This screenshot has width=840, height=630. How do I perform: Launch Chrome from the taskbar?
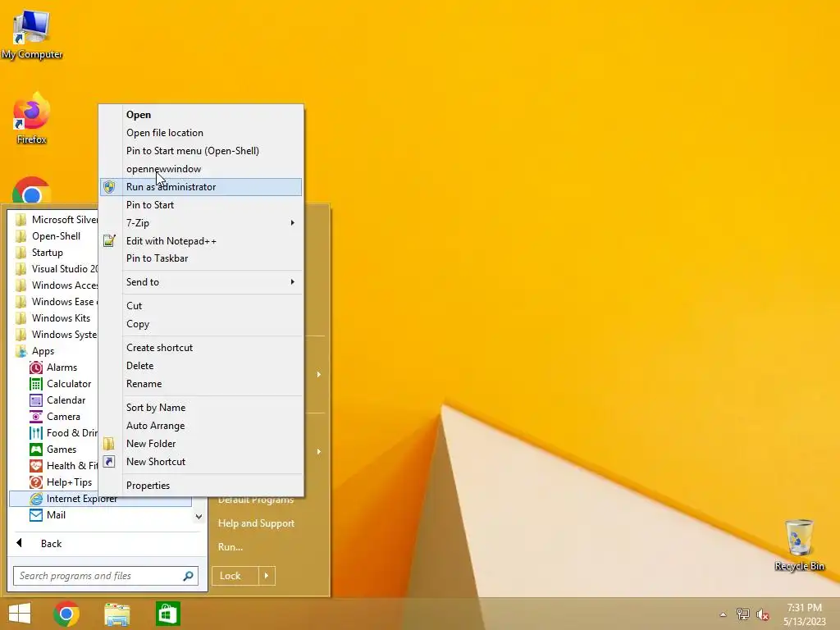click(66, 614)
